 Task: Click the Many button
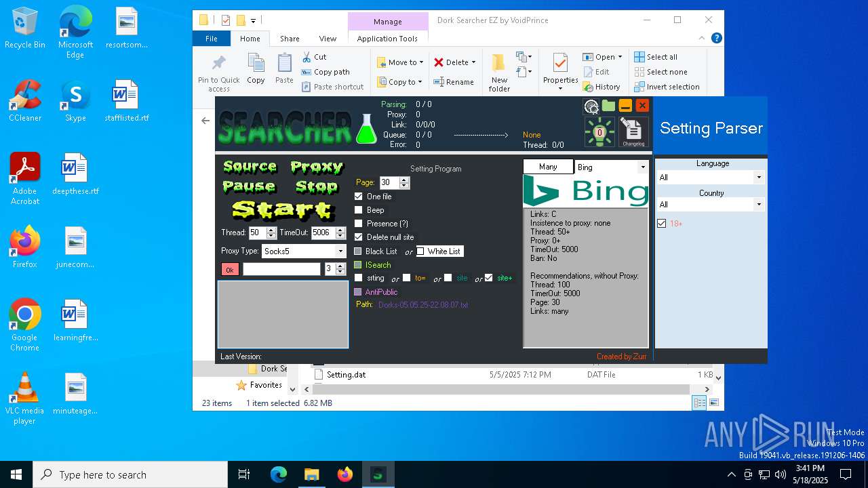pos(548,167)
